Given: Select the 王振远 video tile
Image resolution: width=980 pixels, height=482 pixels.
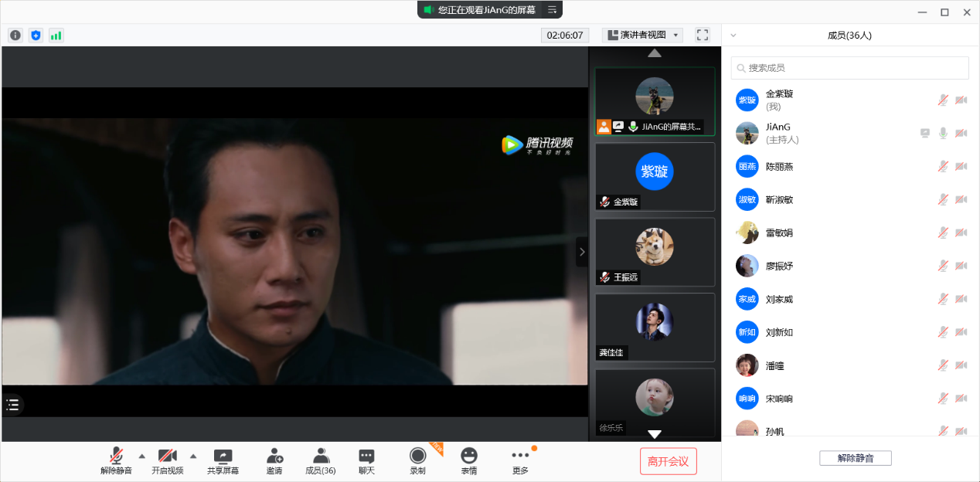Looking at the screenshot, I should (x=655, y=252).
